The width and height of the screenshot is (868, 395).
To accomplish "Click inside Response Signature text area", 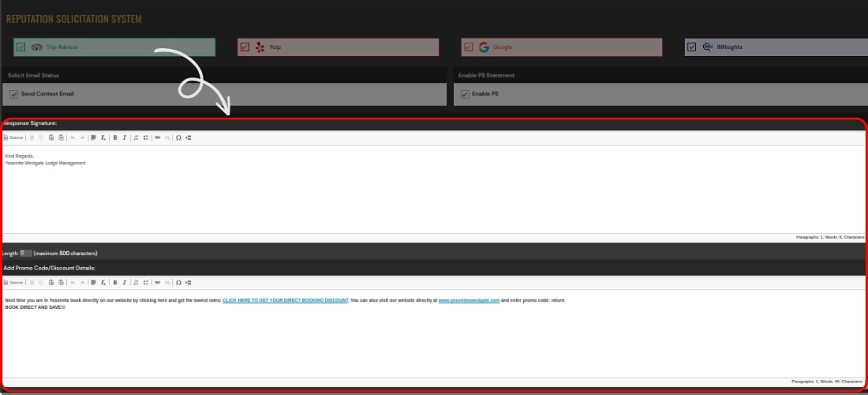I will point(434,190).
